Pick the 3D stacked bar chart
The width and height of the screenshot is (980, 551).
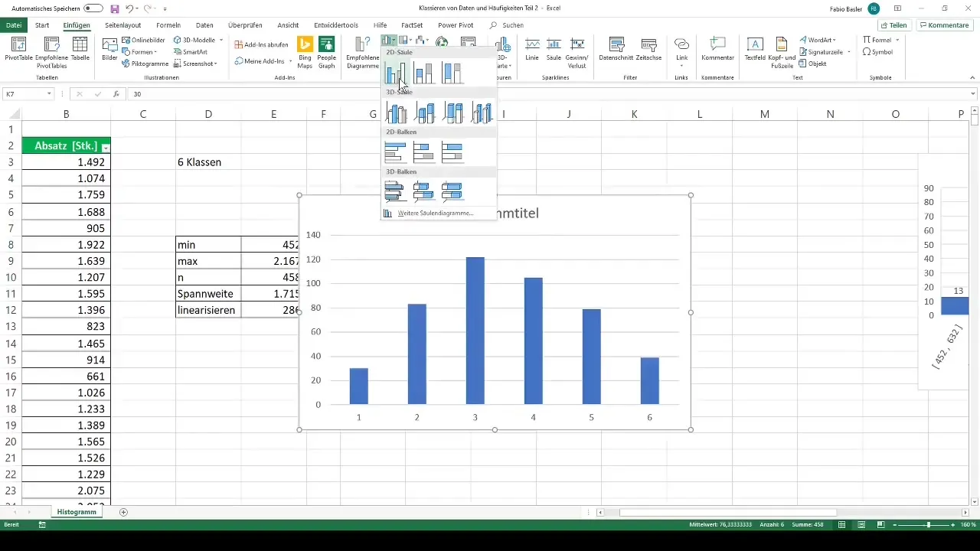point(424,191)
